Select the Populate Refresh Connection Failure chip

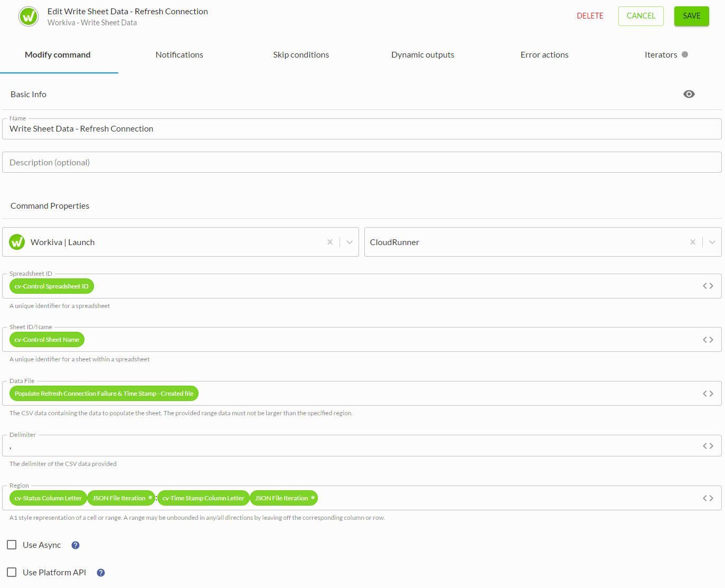[104, 394]
